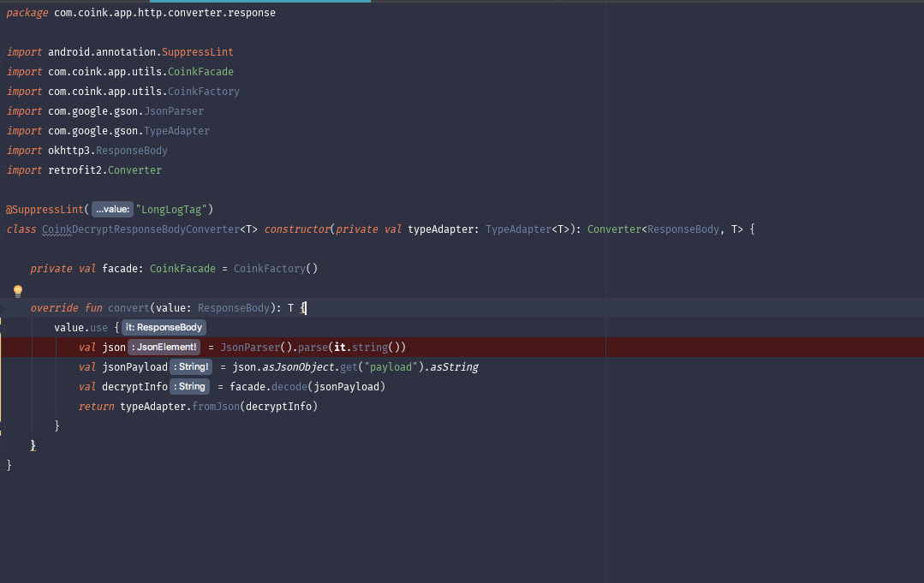Click the error stripe marker on the right scrollbar

coord(920,347)
